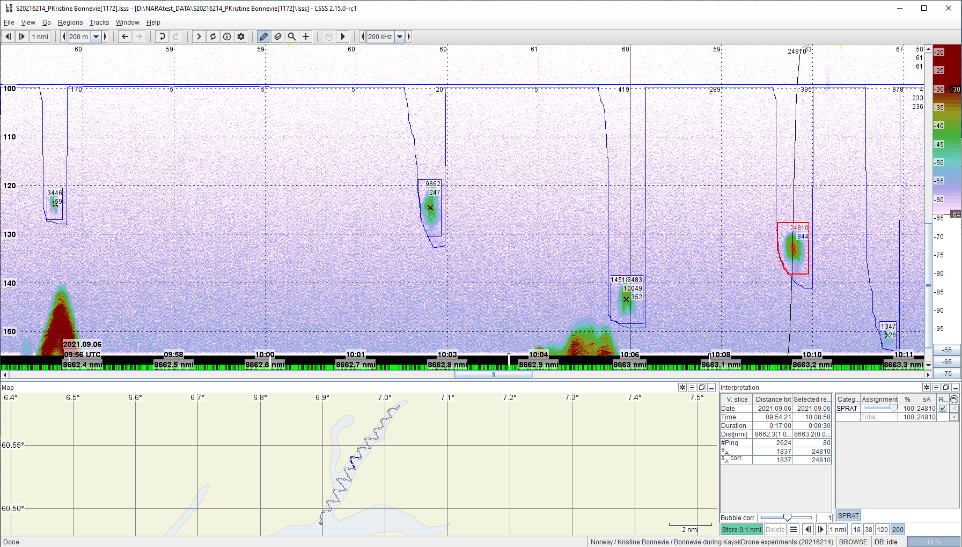
Task: Open settings gear in the toolbar
Action: coord(241,36)
